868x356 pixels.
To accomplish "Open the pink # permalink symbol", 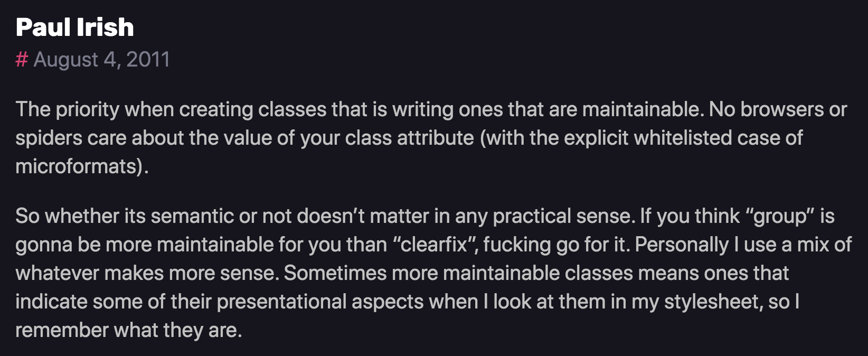I will (22, 59).
